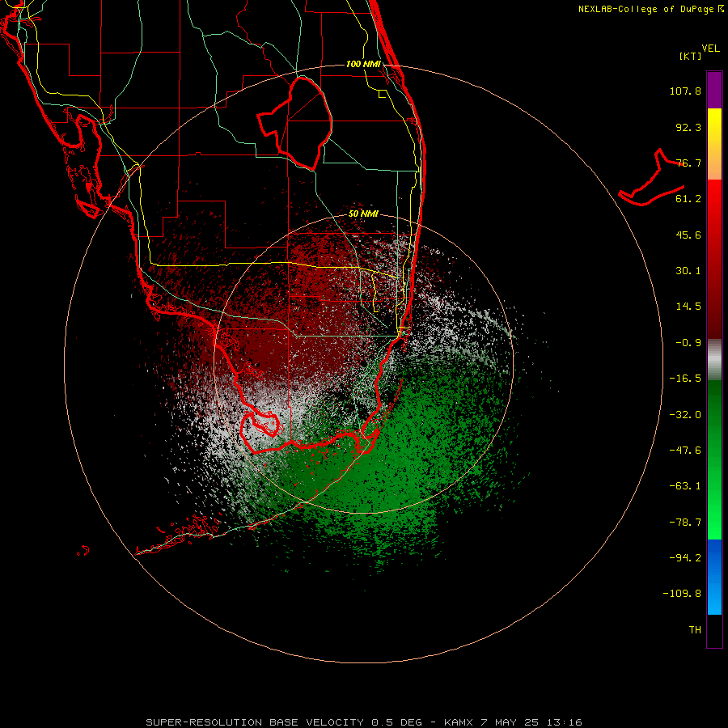The height and width of the screenshot is (728, 728).
Task: Click the -32.0 value on the velocity scale
Action: pyautogui.click(x=685, y=415)
